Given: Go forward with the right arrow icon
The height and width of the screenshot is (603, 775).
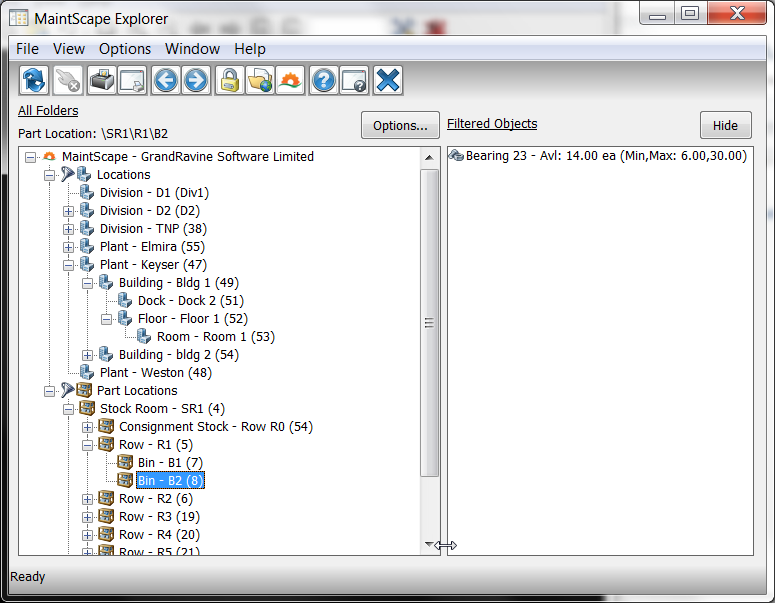Looking at the screenshot, I should click(196, 80).
